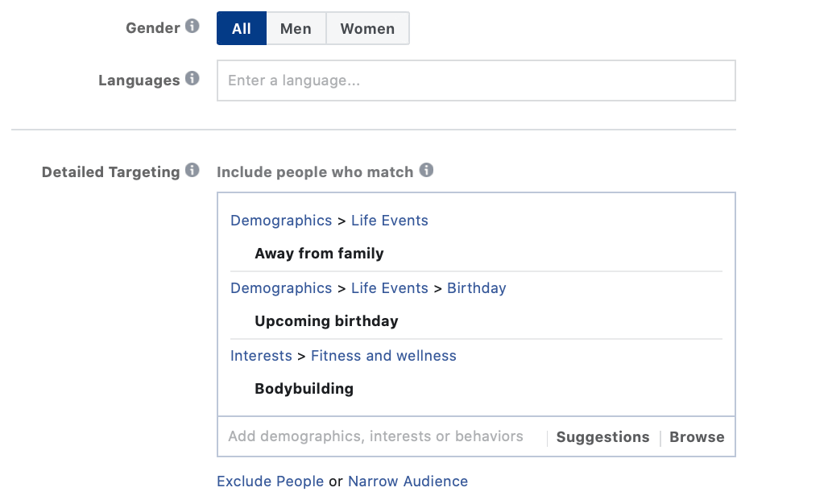Screen dimensions: 828x504
Task: Click the Narrow Audience link
Action: point(408,481)
